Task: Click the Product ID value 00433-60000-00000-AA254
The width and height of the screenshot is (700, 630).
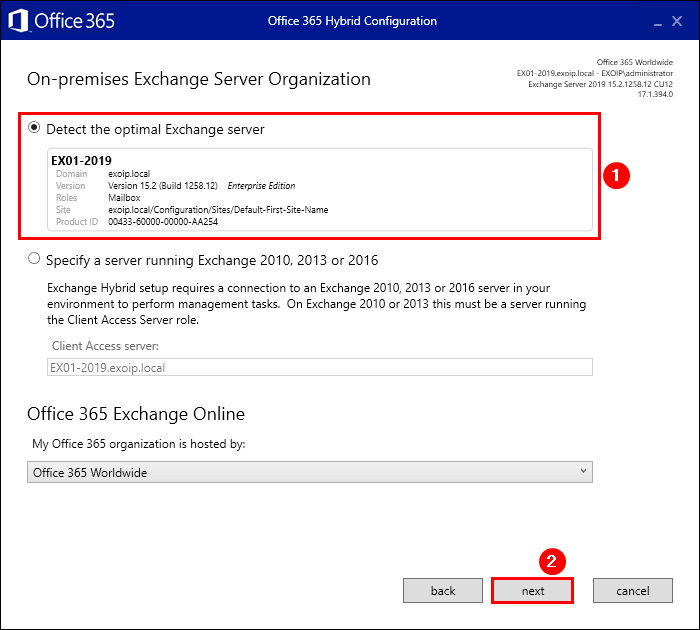Action: 163,222
